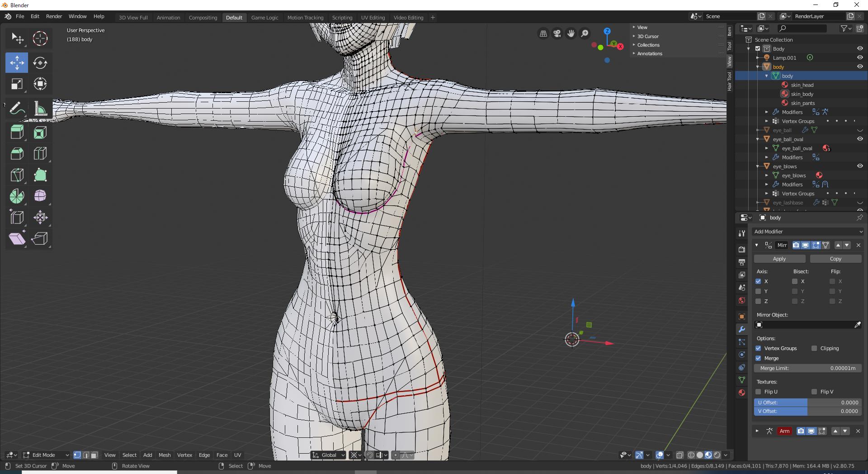Move the Mirror modifier down in stack
Image resolution: width=868 pixels, height=474 pixels.
pos(847,245)
